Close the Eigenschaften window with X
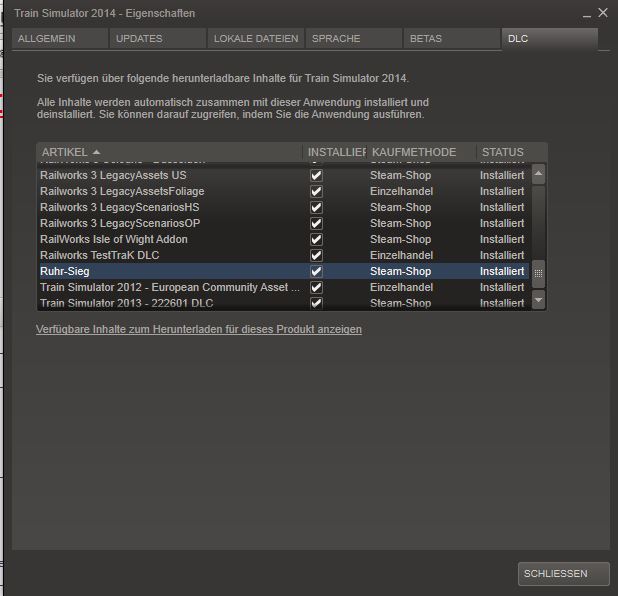618x596 pixels. pos(603,13)
